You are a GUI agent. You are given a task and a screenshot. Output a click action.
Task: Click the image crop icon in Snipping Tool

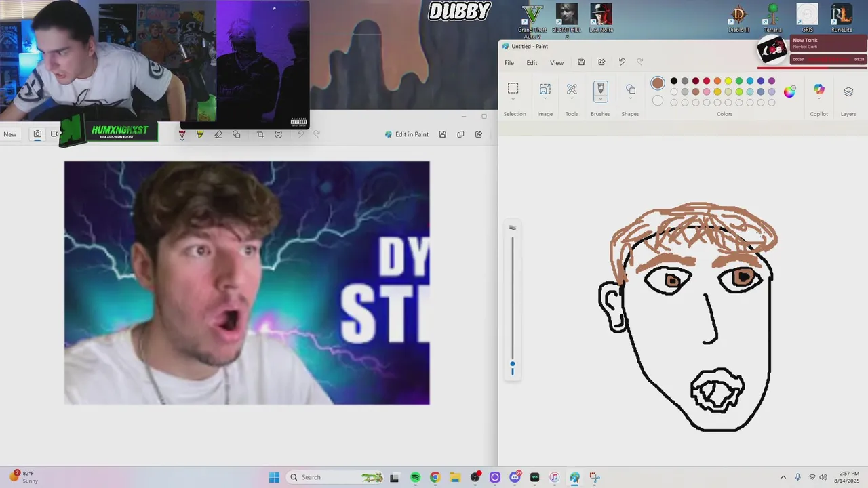tap(260, 134)
